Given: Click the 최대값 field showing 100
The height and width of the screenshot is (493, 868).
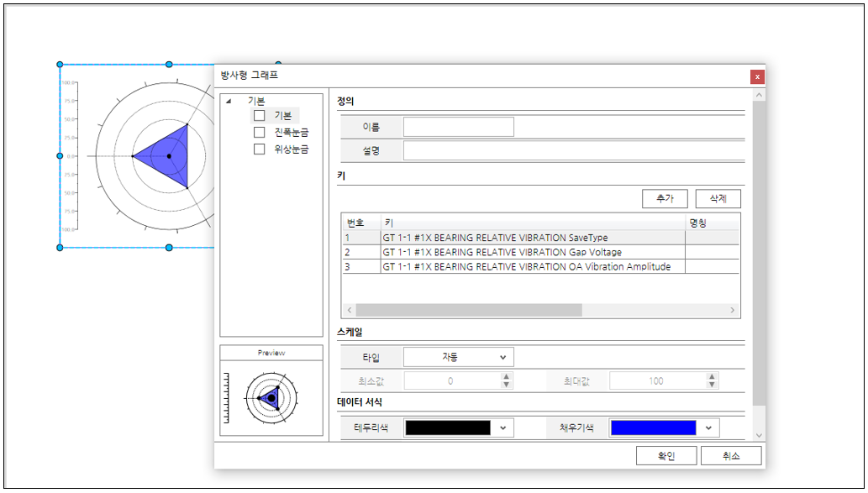Looking at the screenshot, I should 658,380.
